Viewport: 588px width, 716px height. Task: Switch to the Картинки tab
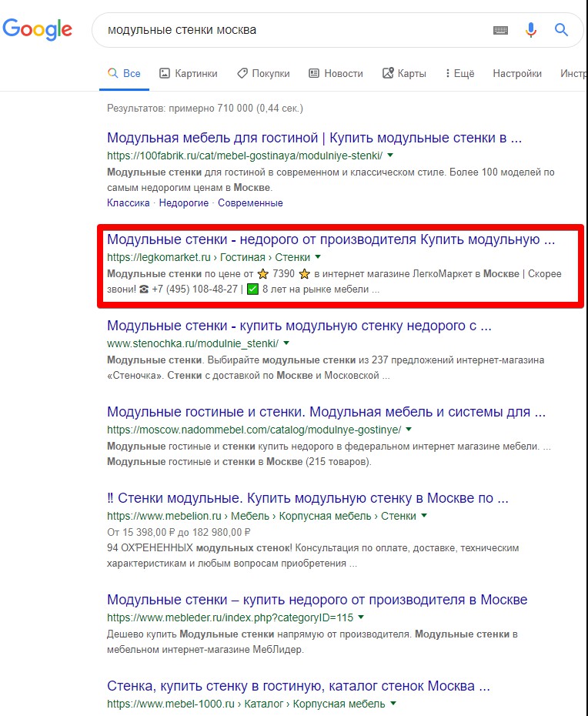[188, 73]
